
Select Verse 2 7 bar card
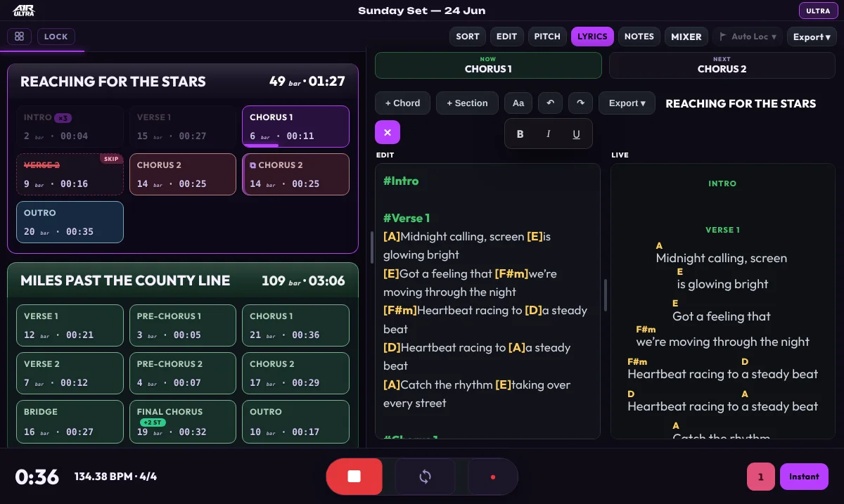(x=70, y=373)
